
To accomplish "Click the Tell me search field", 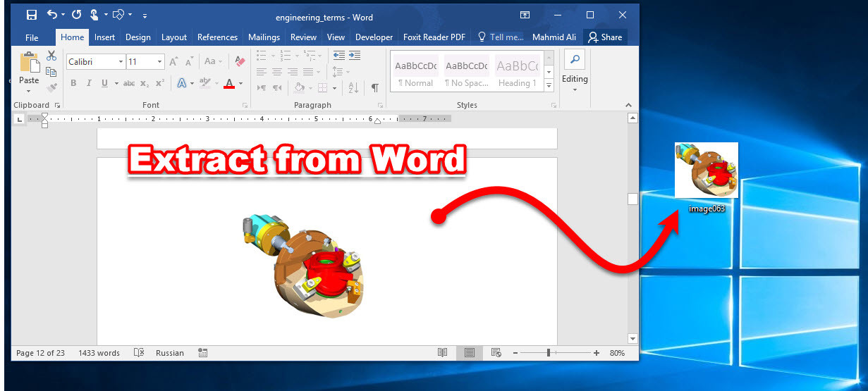I will [501, 37].
